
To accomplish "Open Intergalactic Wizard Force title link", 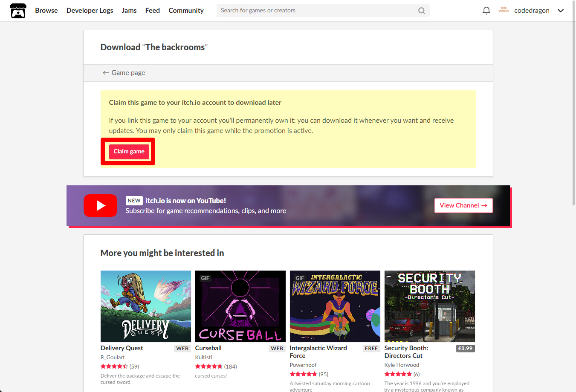I will click(318, 352).
